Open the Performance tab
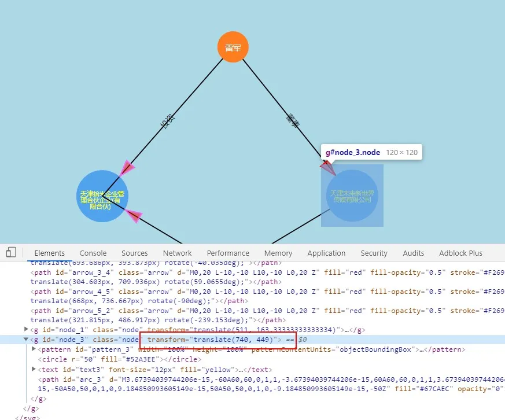Image resolution: width=505 pixels, height=420 pixels. coord(228,253)
